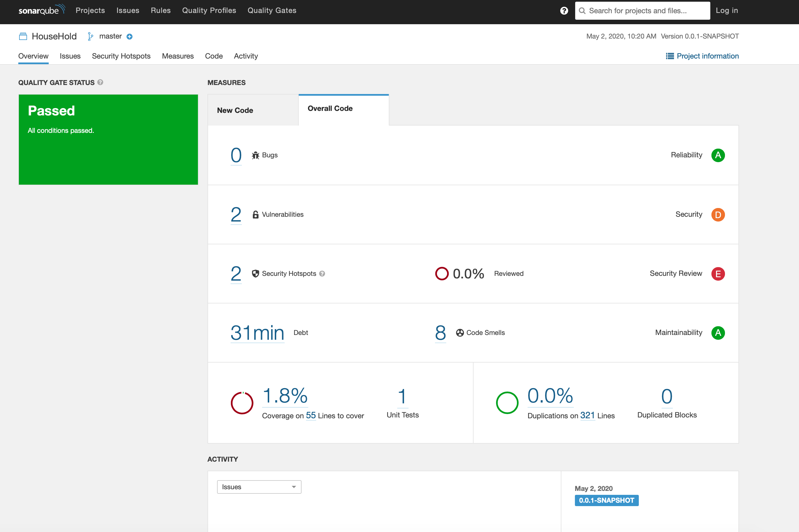Click the Security rating D badge
Image resolution: width=799 pixels, height=532 pixels.
pyautogui.click(x=718, y=214)
